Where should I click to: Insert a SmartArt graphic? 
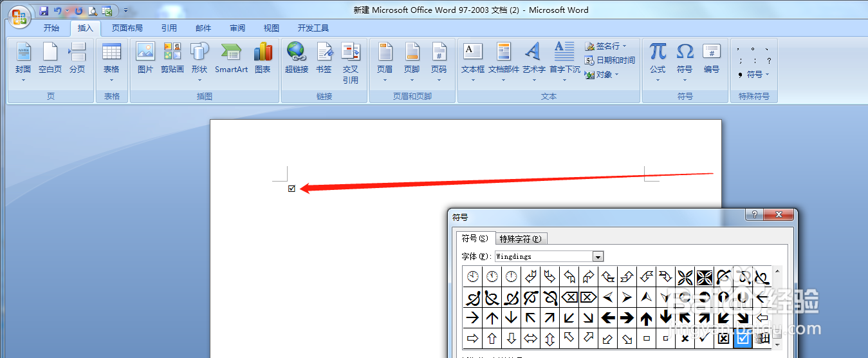point(231,58)
